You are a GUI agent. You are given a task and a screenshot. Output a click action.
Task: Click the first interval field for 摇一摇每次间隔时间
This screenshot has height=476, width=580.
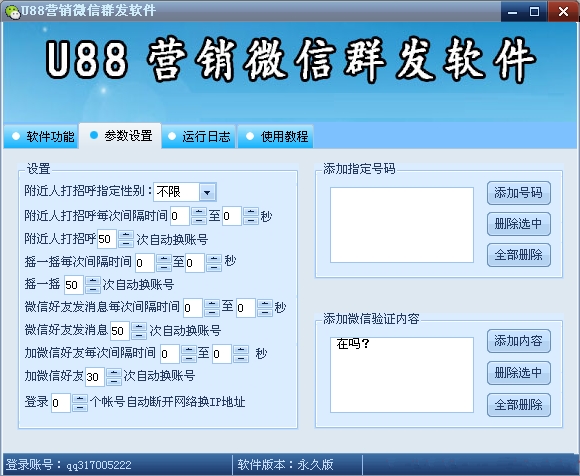[x=145, y=263]
